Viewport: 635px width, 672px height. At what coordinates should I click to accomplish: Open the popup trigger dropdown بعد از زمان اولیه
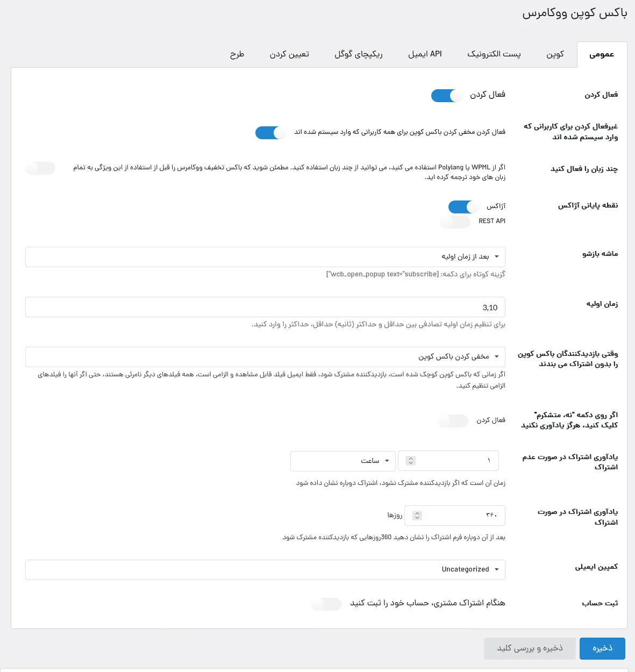click(265, 257)
